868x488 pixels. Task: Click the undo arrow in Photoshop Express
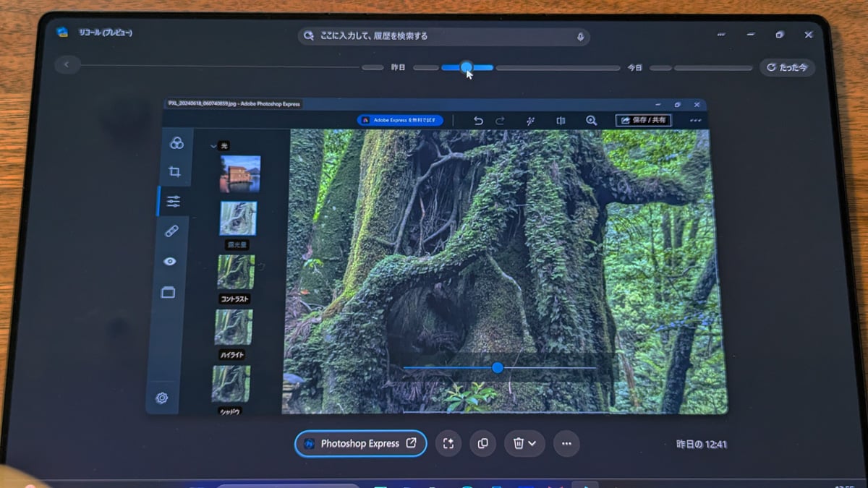point(478,121)
